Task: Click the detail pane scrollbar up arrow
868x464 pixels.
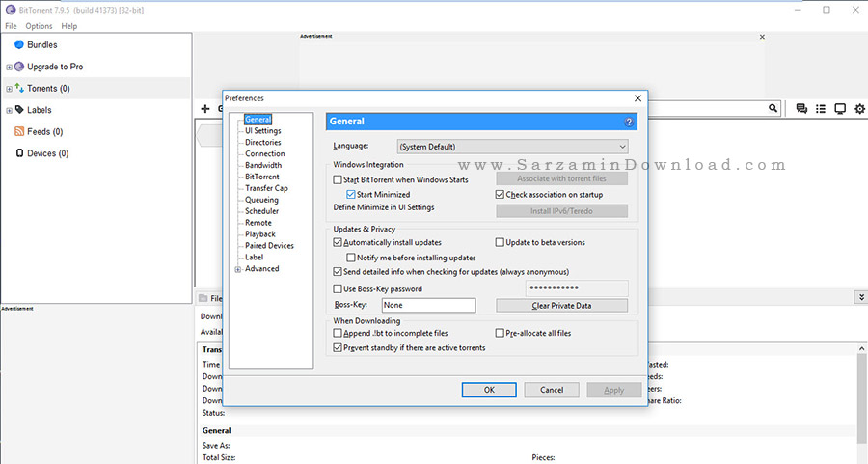Action: tap(862, 348)
